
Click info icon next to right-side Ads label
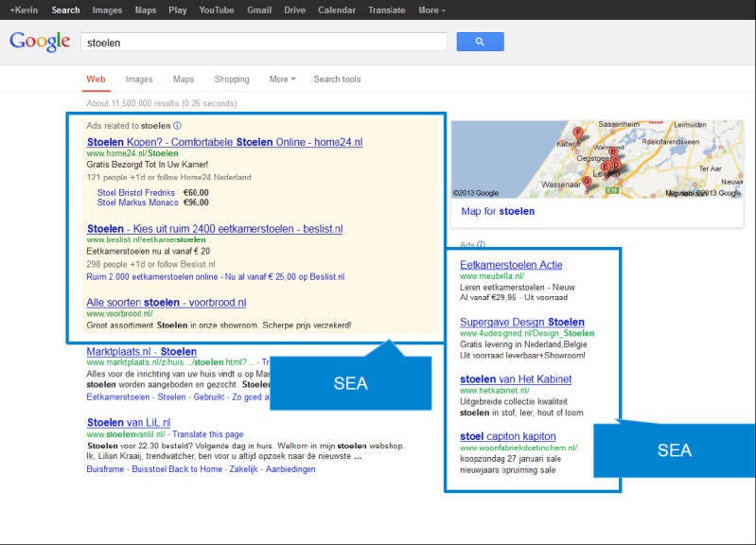[x=482, y=245]
